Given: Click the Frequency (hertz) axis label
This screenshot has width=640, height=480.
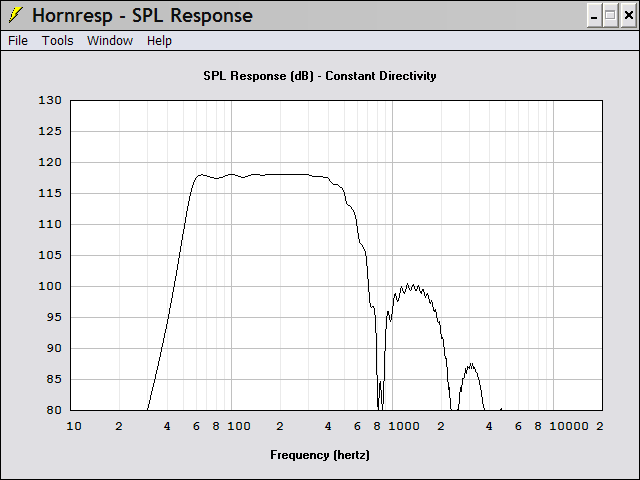Looking at the screenshot, I should 320,455.
